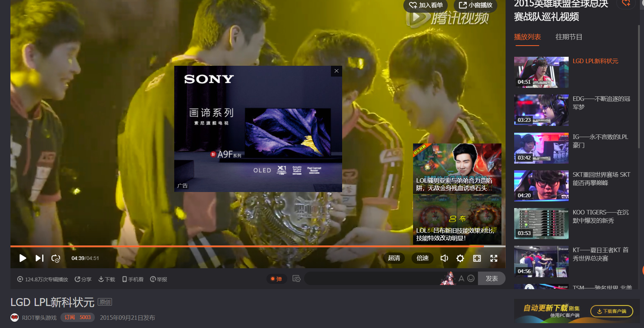This screenshot has height=328, width=644.
Task: Toggle web page fullscreen mode
Action: pyautogui.click(x=477, y=258)
